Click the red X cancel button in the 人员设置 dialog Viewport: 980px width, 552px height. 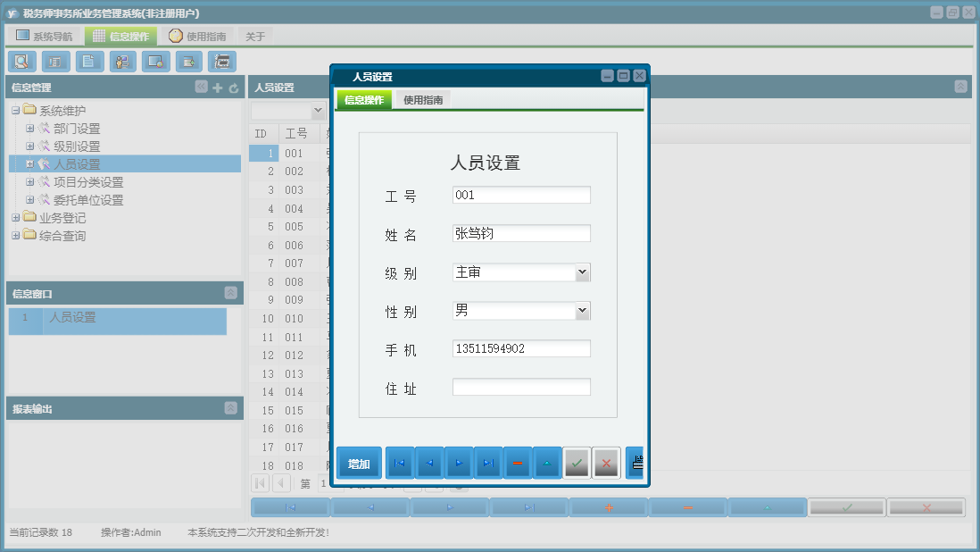[x=606, y=464]
